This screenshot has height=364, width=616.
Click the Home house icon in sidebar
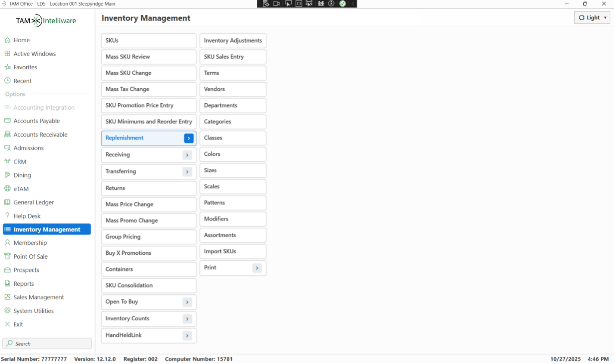point(7,40)
